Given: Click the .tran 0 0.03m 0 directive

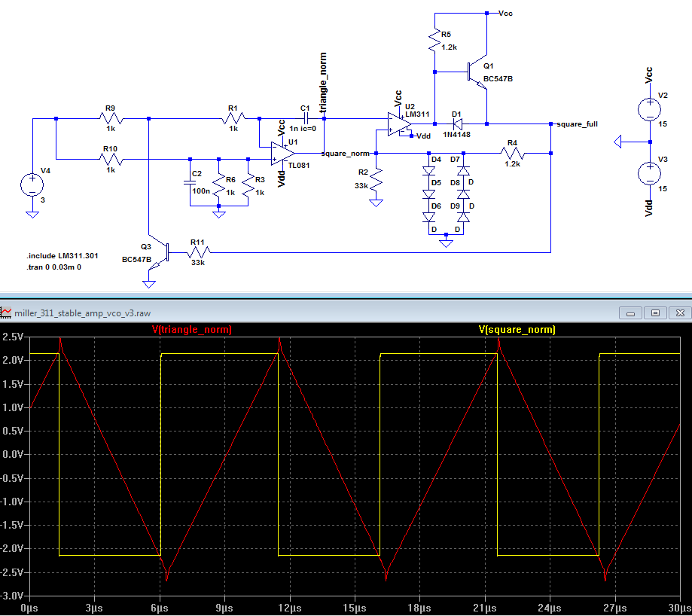Looking at the screenshot, I should pos(54,267).
